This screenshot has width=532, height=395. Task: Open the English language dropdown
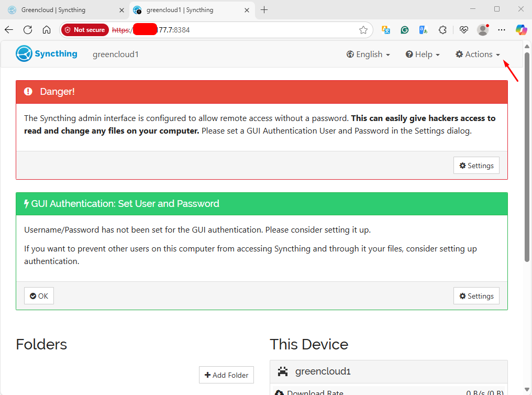pos(368,54)
